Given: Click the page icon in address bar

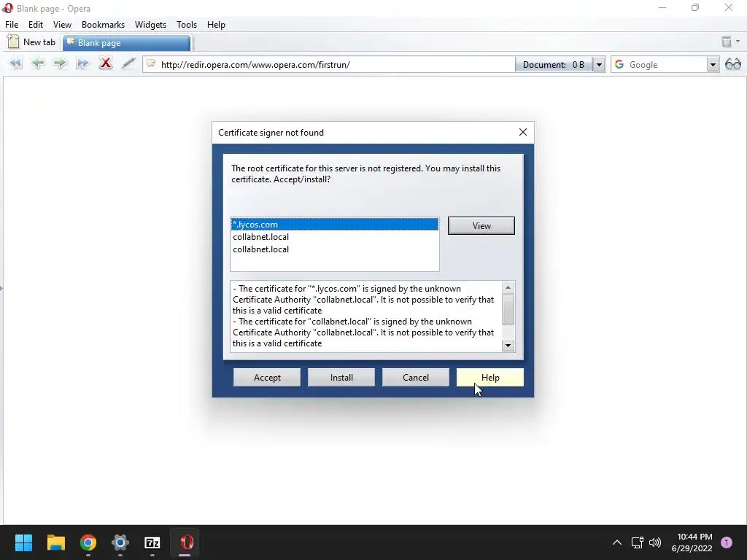Looking at the screenshot, I should pos(151,64).
